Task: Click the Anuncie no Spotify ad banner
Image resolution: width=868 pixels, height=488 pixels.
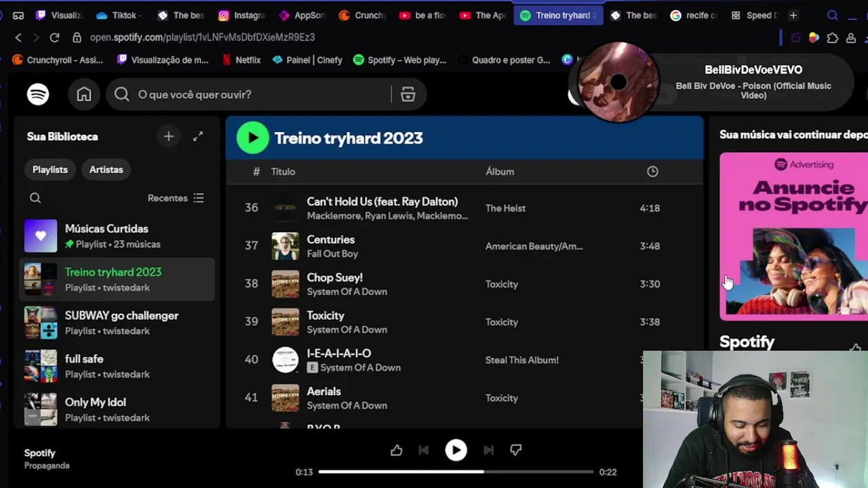Action: (x=793, y=236)
